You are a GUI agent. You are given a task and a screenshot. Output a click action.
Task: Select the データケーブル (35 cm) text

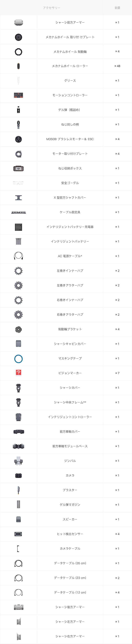(70, 563)
